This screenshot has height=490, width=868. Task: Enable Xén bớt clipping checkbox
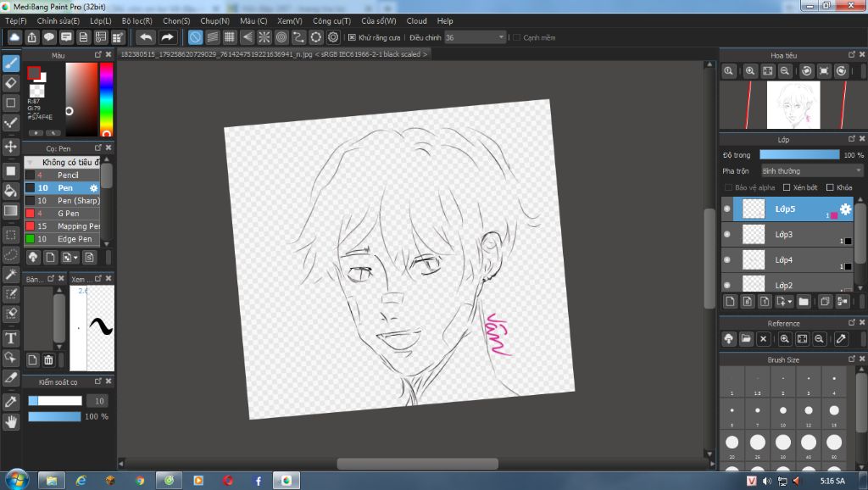pos(787,187)
